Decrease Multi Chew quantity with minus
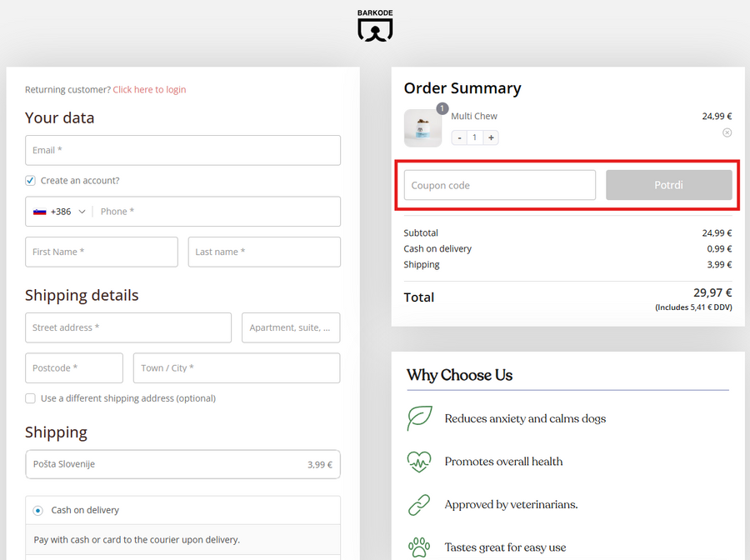750x560 pixels. [460, 137]
